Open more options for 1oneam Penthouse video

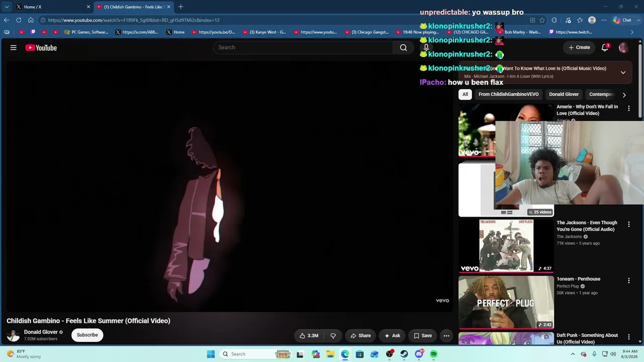pos(628,281)
